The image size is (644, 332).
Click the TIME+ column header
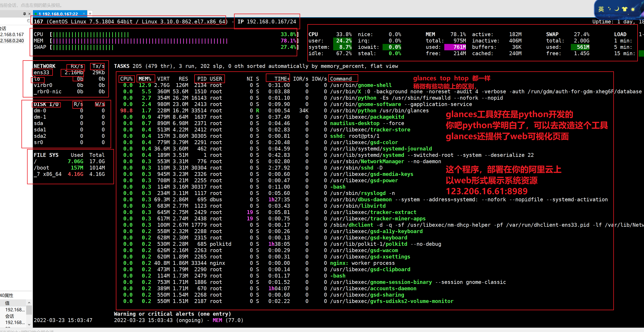[282, 79]
